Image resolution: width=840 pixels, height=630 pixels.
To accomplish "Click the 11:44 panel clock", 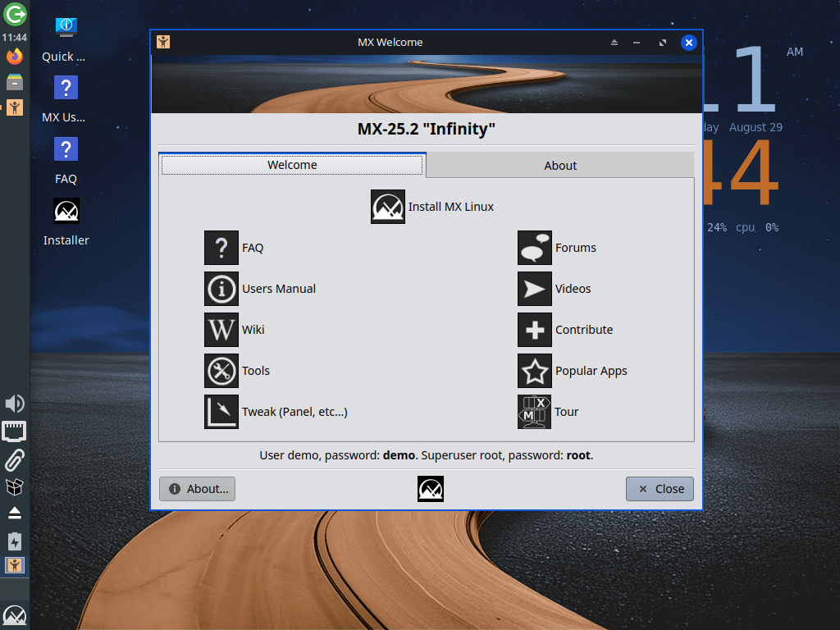I will [x=15, y=38].
